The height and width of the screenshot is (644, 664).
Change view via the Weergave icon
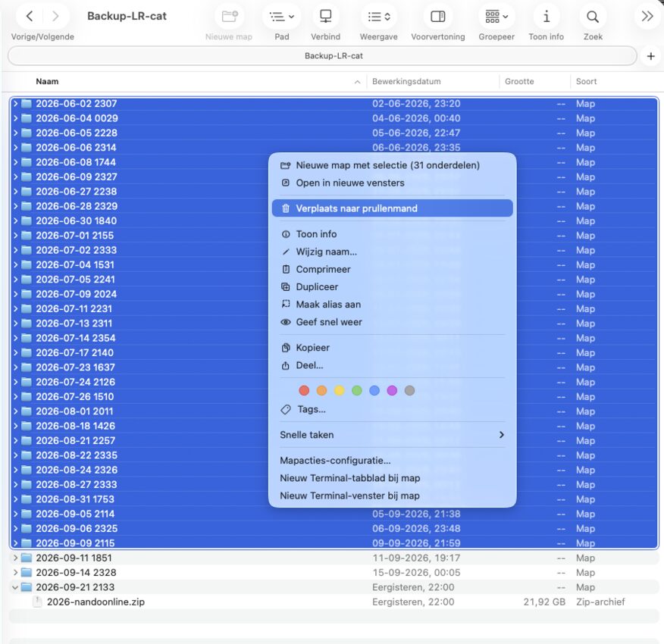[378, 17]
